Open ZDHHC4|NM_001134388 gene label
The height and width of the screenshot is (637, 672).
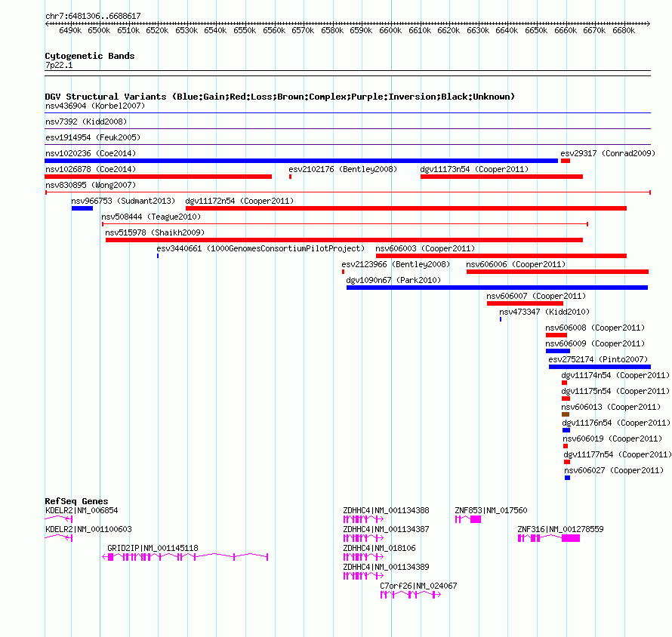pyautogui.click(x=386, y=510)
